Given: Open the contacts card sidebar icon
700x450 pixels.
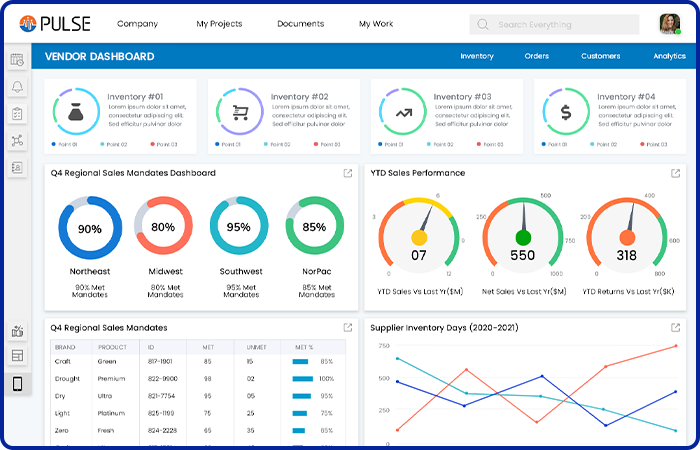Looking at the screenshot, I should tap(17, 167).
